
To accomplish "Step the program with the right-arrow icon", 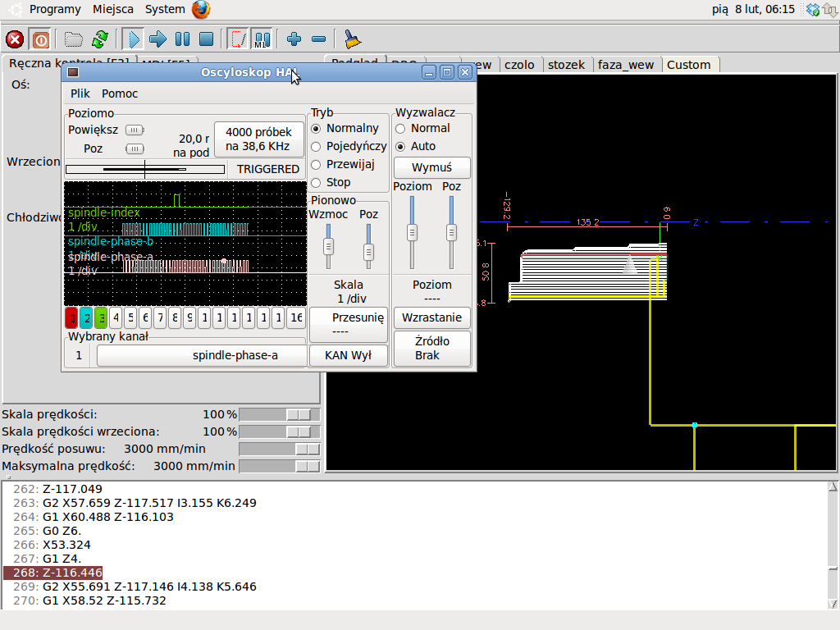I will pyautogui.click(x=157, y=39).
